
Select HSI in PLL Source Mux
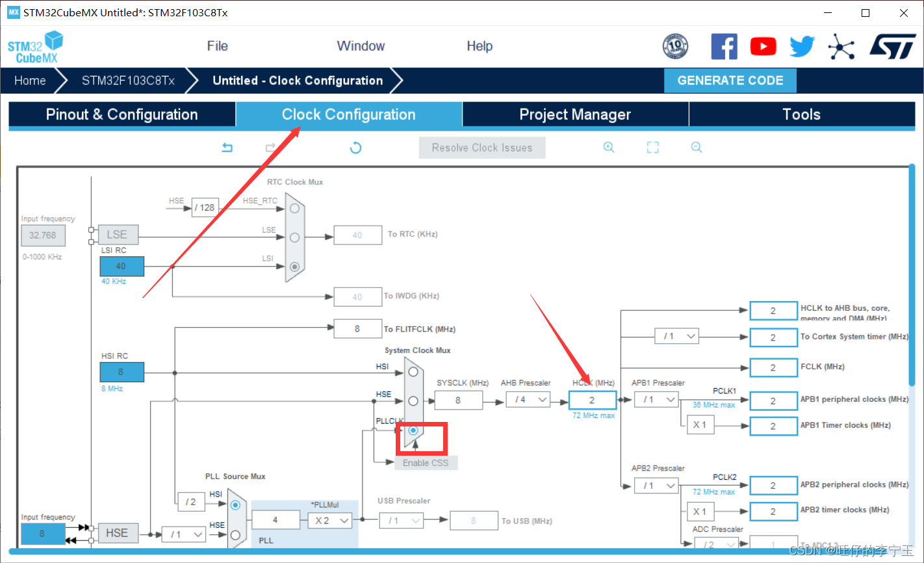(235, 505)
